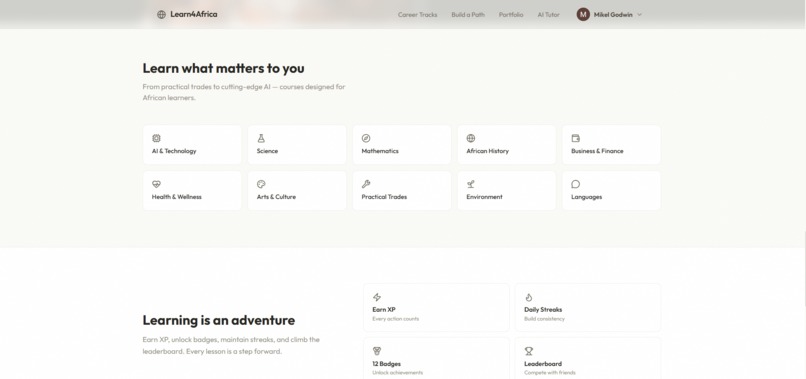Open the AI & Technology category label
The image size is (806, 379).
[174, 151]
